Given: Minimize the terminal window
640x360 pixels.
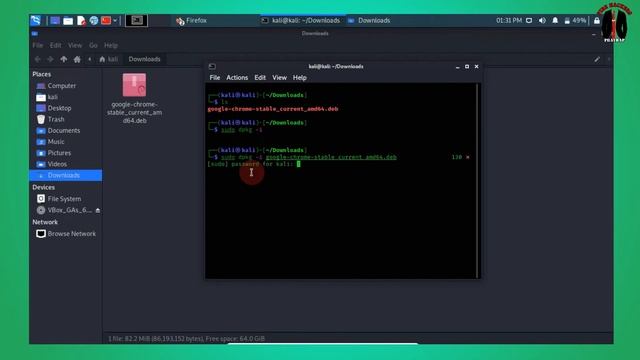Looking at the screenshot, I should pyautogui.click(x=458, y=67).
